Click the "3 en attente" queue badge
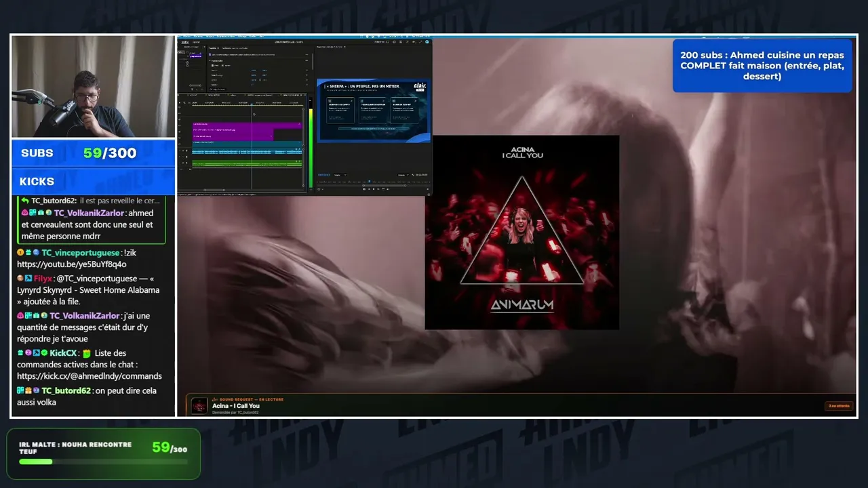This screenshot has width=868, height=488. (839, 406)
